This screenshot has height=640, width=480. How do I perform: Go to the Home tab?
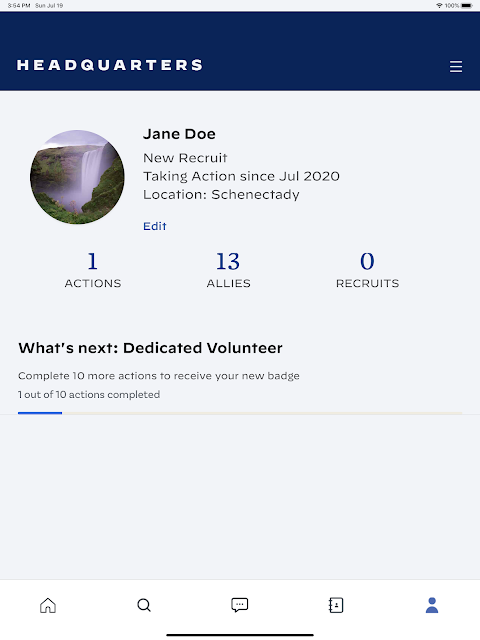point(48,605)
